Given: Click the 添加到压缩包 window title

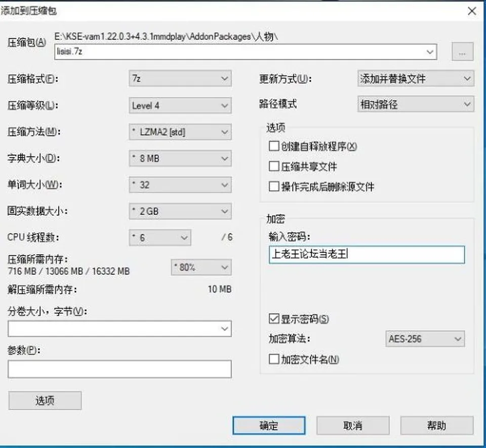Looking at the screenshot, I should (x=28, y=11).
